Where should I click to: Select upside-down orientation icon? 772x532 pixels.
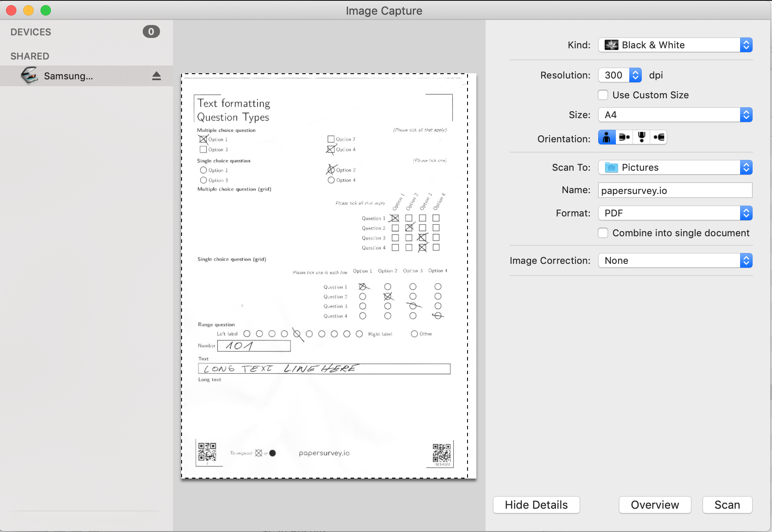(641, 138)
